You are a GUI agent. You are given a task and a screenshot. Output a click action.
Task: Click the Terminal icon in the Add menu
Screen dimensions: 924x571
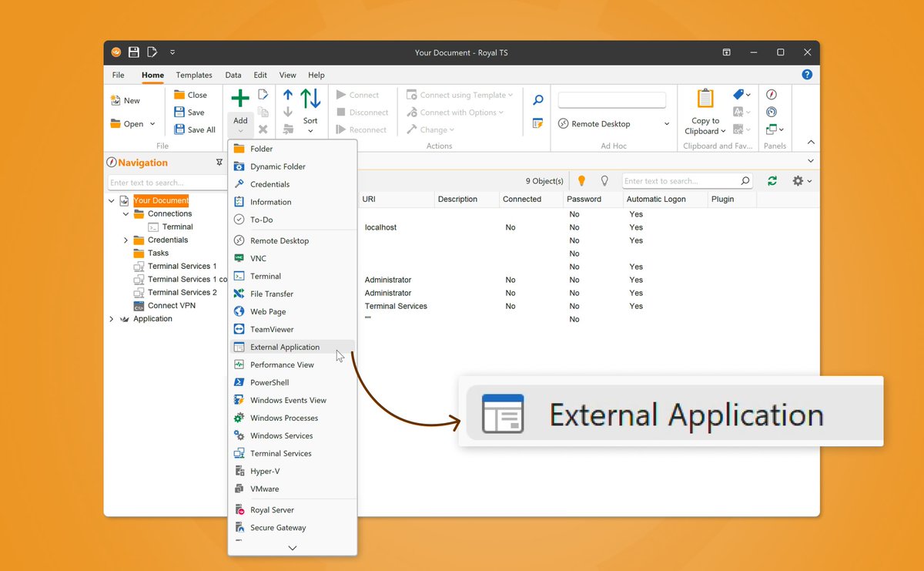[239, 276]
